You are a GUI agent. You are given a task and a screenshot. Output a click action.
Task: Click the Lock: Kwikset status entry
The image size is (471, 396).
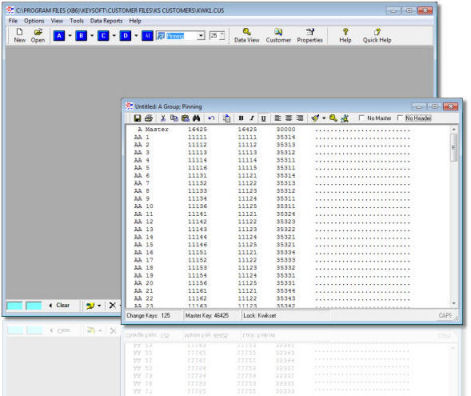260,315
